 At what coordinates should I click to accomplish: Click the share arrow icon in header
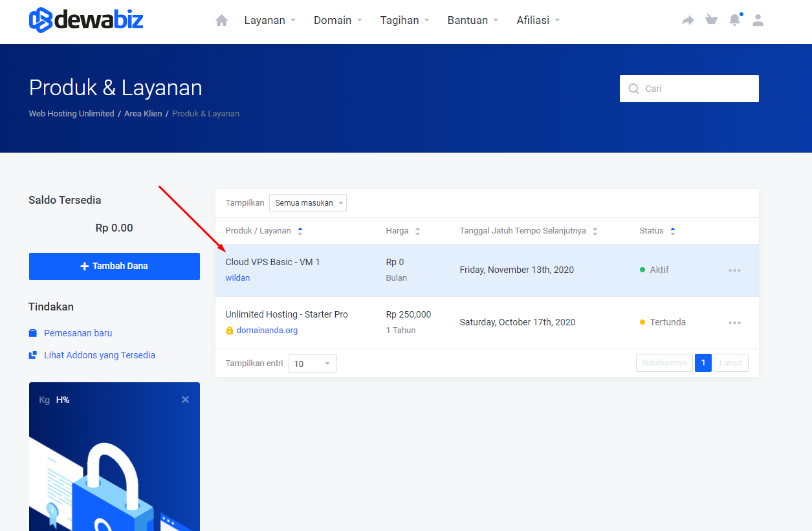pos(688,21)
